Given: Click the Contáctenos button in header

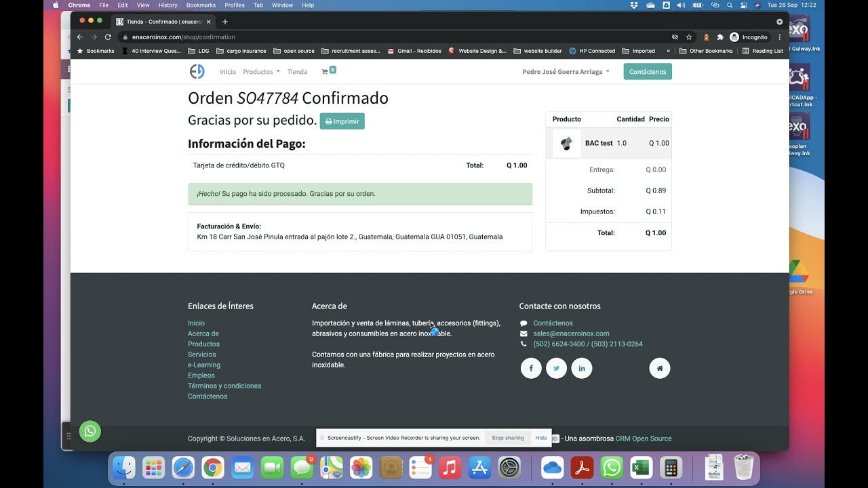Looking at the screenshot, I should pyautogui.click(x=648, y=71).
